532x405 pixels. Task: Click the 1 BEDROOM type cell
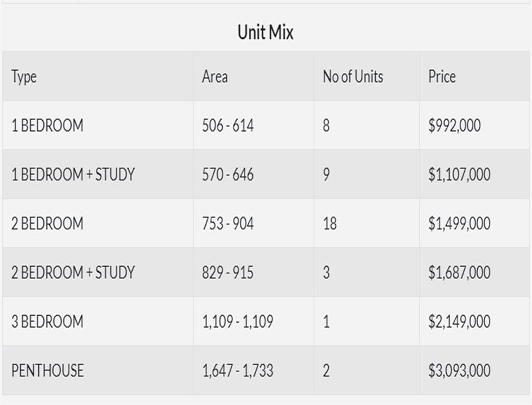pos(47,125)
